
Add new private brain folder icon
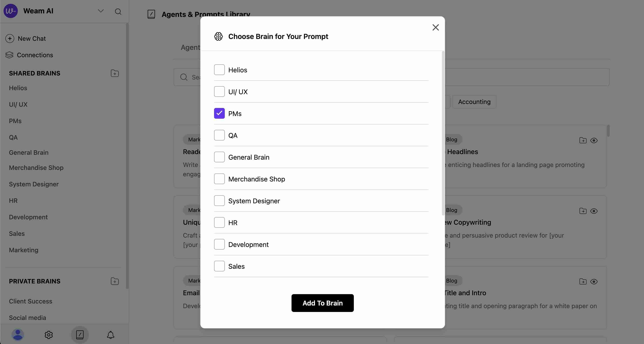click(115, 281)
